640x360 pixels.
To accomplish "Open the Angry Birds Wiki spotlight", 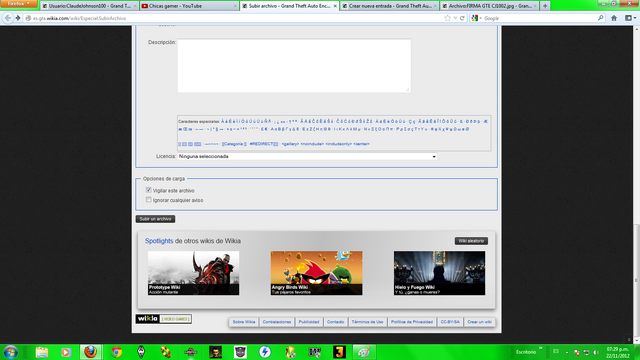I will coord(316,273).
